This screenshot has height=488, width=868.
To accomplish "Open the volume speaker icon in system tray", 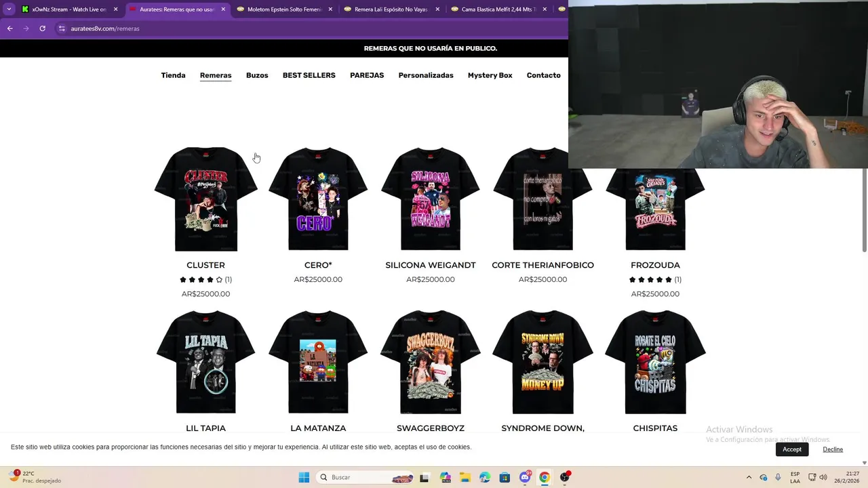I will (x=823, y=477).
